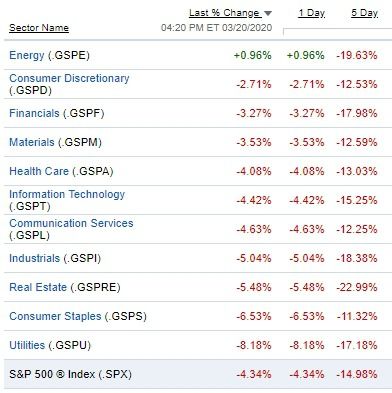This screenshot has width=392, height=393.
Task: Click Energy's +0.96% last change value
Action: click(x=253, y=55)
